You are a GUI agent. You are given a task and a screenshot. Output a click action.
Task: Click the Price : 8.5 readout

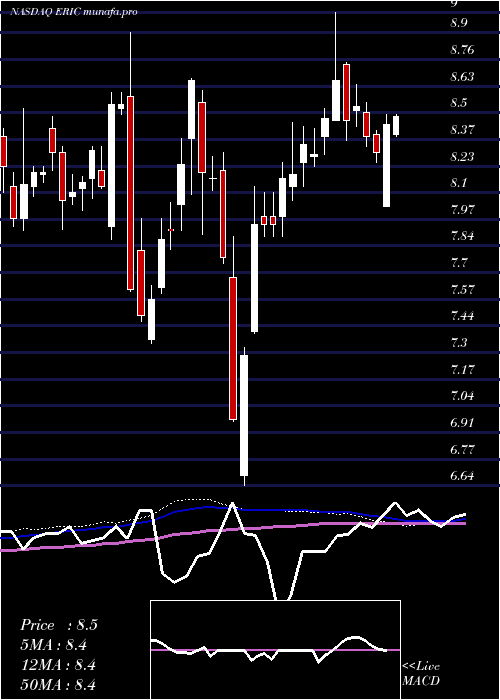point(58,625)
